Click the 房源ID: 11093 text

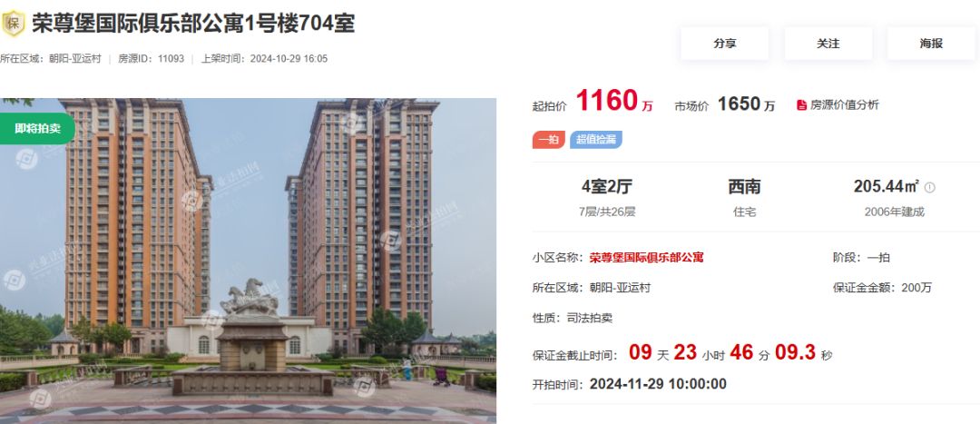[x=152, y=59]
